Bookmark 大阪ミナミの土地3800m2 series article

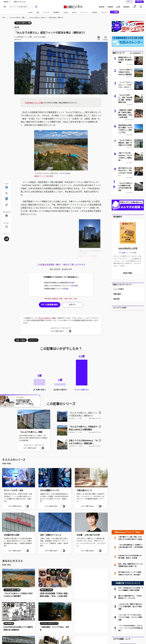100,440
